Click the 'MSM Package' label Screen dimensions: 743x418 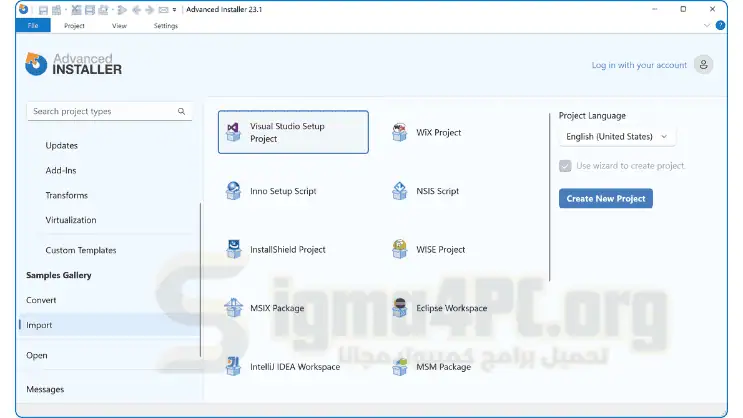[x=444, y=366]
